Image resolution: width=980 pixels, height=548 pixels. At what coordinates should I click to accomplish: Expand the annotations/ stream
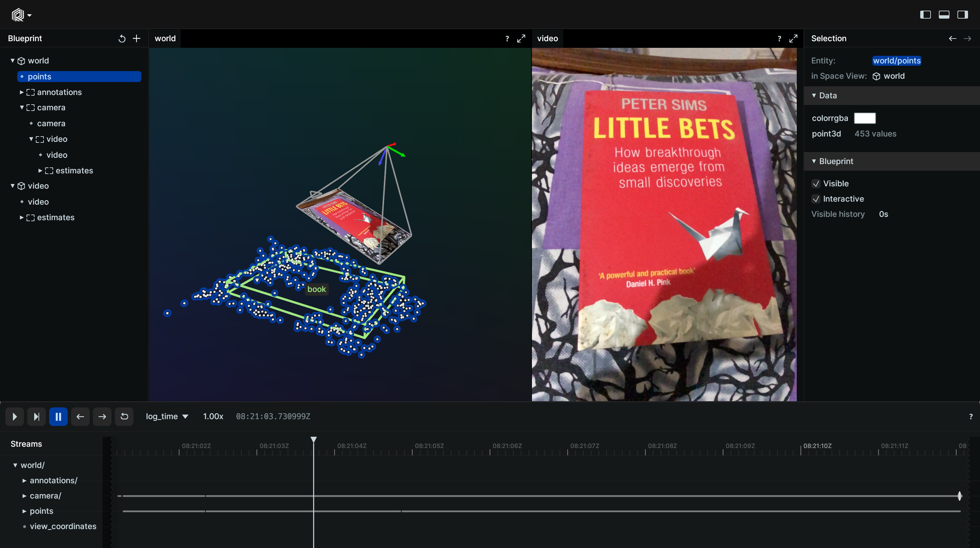(24, 480)
